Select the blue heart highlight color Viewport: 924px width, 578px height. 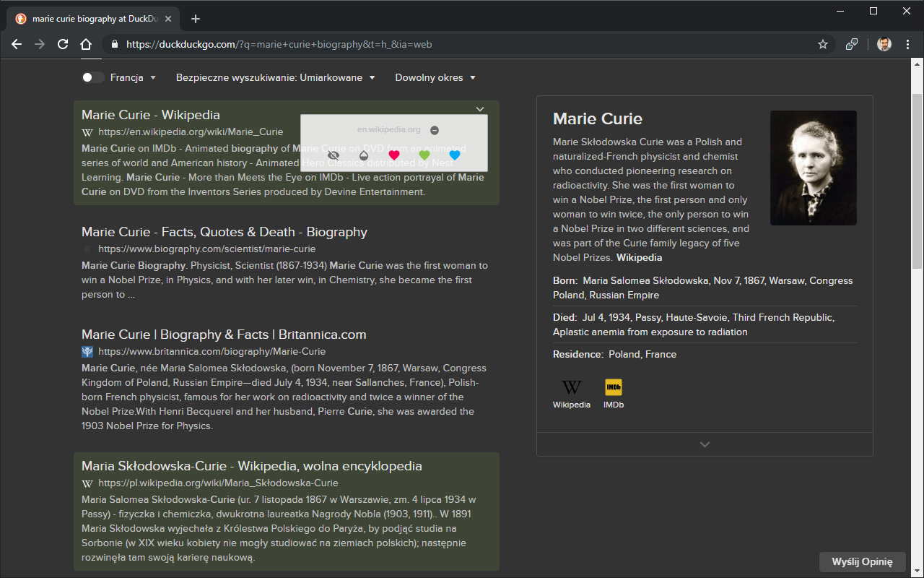[455, 155]
